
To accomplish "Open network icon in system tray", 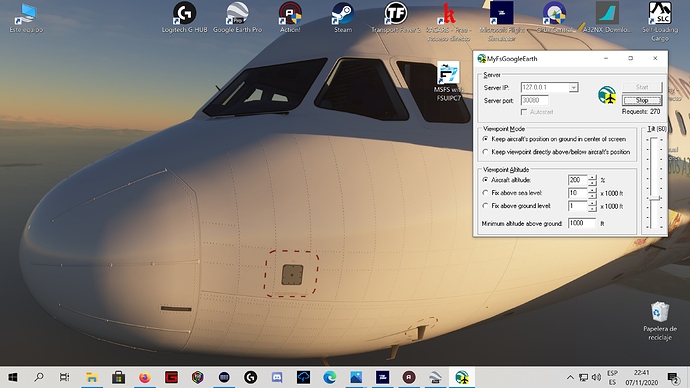I will (584, 377).
